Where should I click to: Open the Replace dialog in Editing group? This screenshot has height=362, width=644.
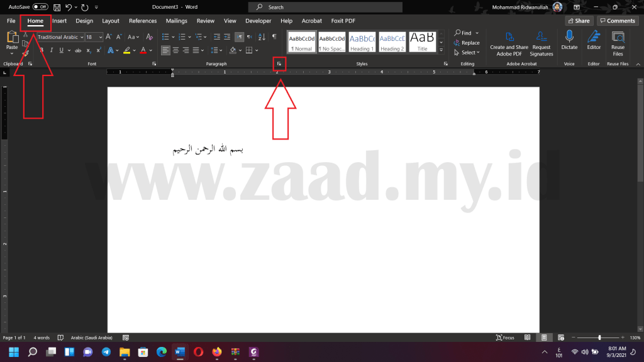tap(467, 43)
